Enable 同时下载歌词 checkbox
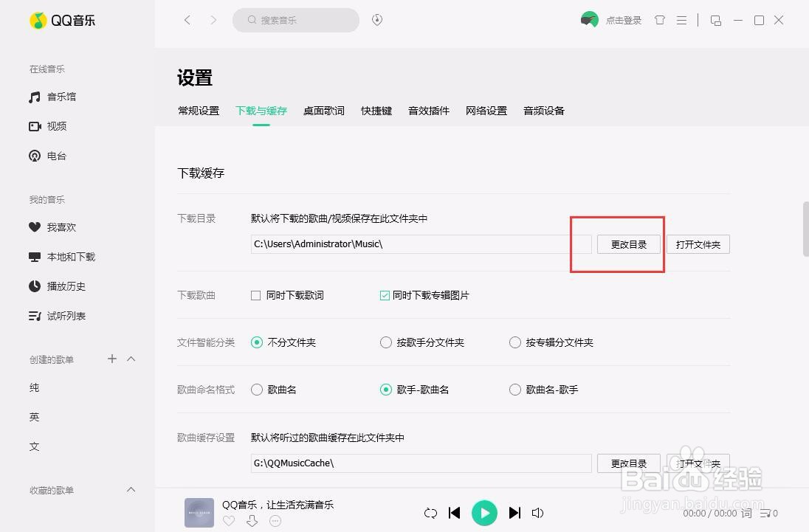This screenshot has height=532, width=809. point(255,295)
